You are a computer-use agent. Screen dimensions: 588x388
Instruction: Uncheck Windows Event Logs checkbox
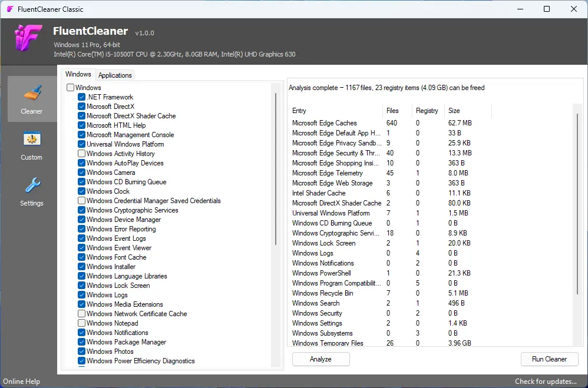(x=81, y=238)
